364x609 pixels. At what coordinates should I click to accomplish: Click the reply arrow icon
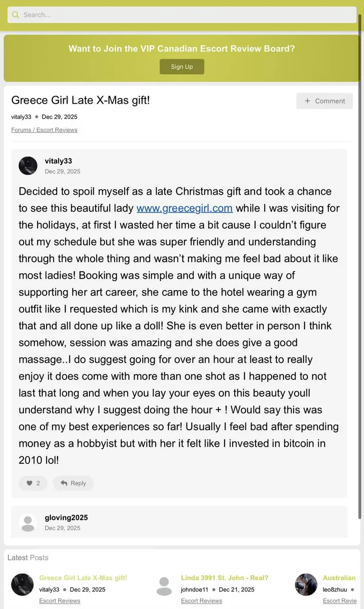point(64,483)
